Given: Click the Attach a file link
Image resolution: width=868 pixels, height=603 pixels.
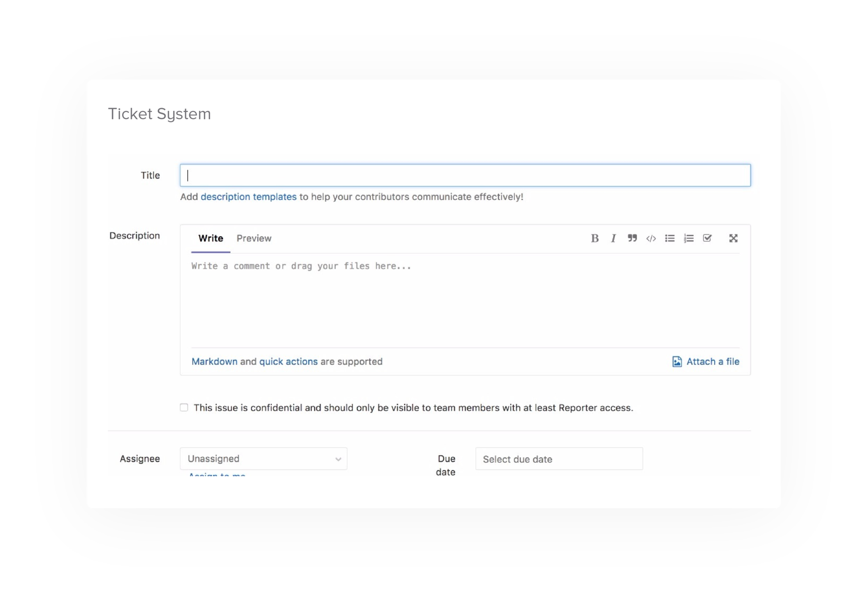Looking at the screenshot, I should click(712, 362).
